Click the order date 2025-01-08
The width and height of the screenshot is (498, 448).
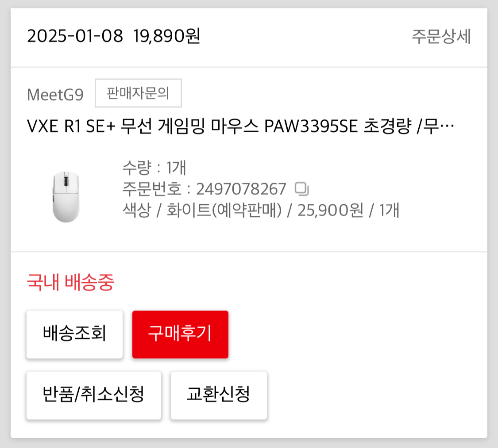[x=75, y=36]
